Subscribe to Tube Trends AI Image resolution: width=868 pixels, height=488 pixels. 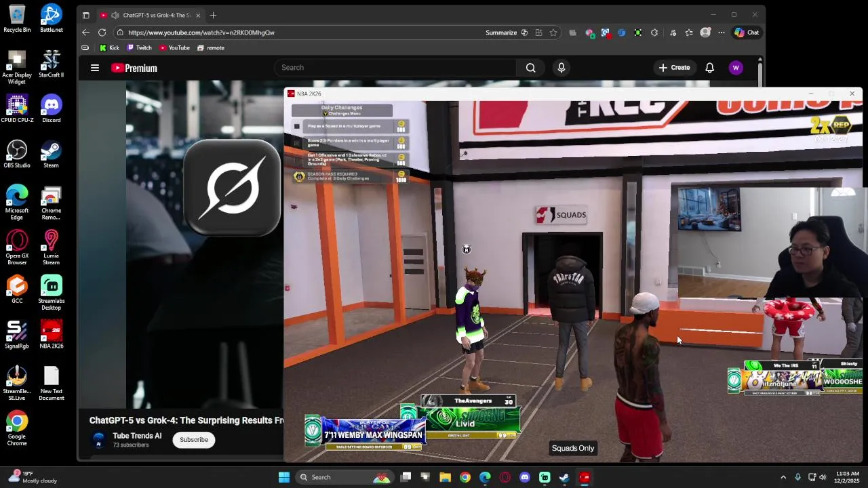(194, 440)
